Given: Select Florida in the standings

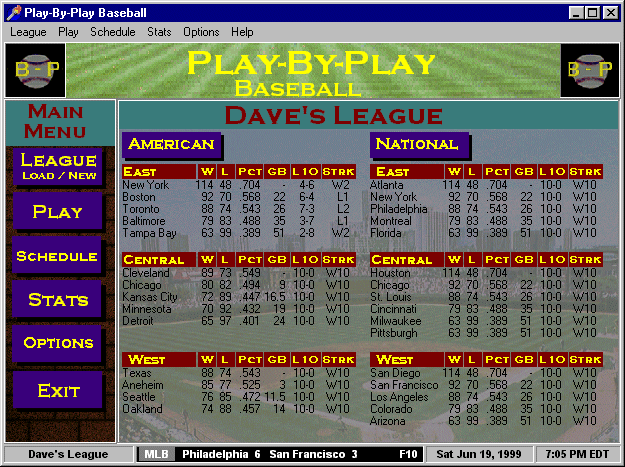Looking at the screenshot, I should [385, 233].
